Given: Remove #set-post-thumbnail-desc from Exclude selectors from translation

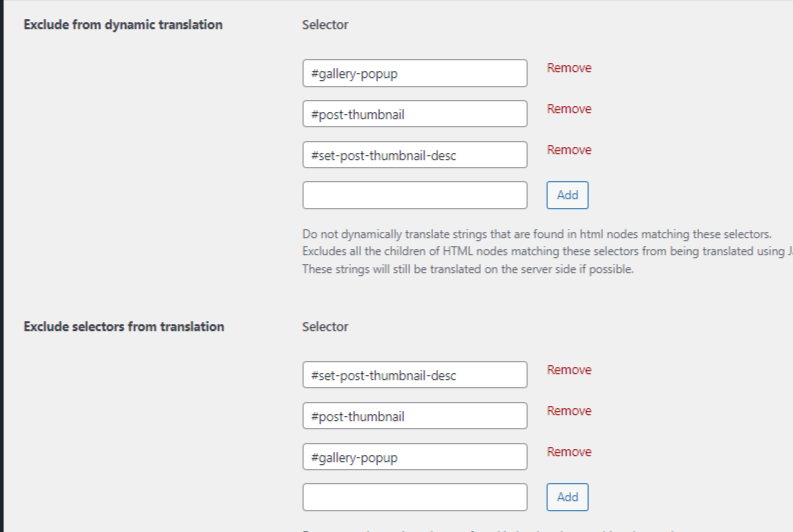Looking at the screenshot, I should pos(569,370).
